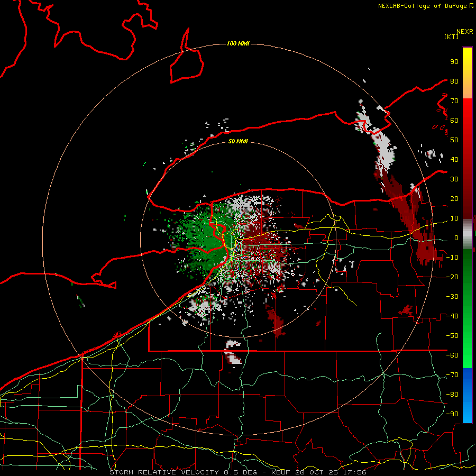Click the positive 70 value on the scale
476x476 pixels.
454,101
